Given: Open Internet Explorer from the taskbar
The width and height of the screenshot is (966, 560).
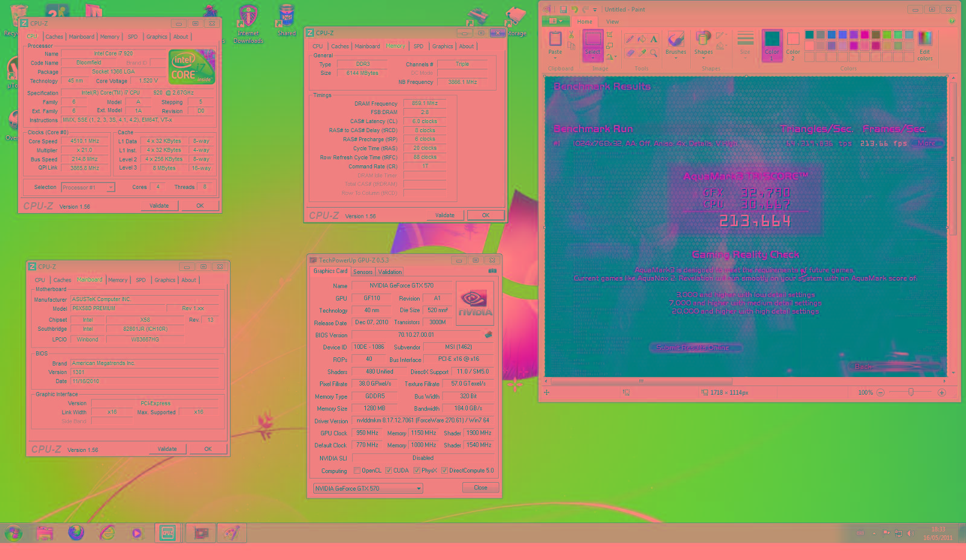Looking at the screenshot, I should (107, 533).
